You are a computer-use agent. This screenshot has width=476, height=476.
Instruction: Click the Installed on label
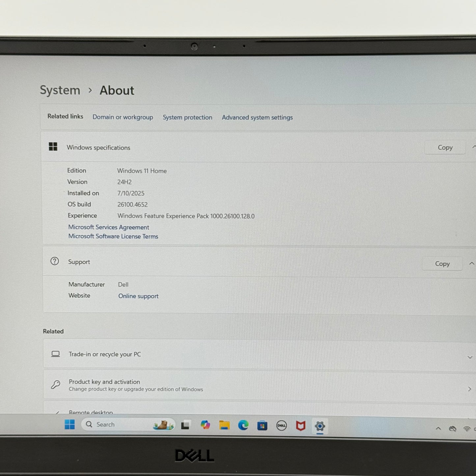(83, 193)
